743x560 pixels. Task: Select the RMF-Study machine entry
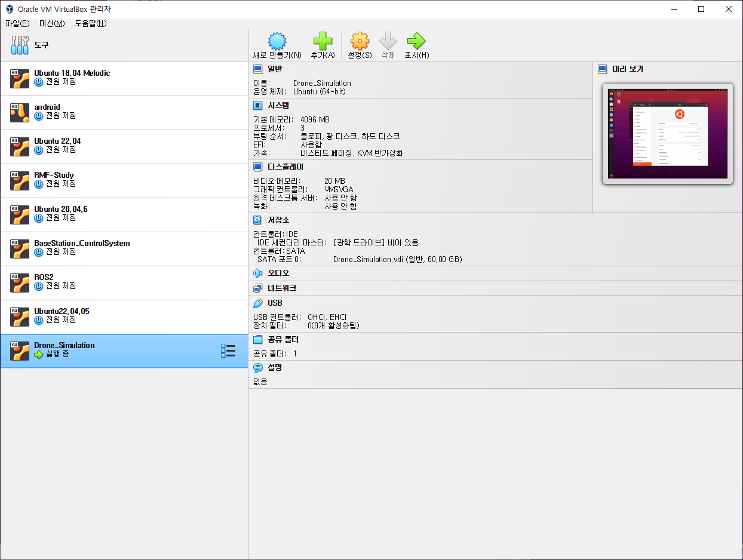124,180
